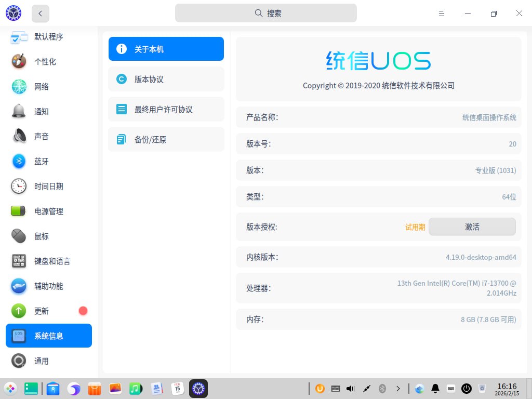Open the Backup/Restore (备份/还原) section
Image resolution: width=532 pixels, height=399 pixels.
point(166,140)
